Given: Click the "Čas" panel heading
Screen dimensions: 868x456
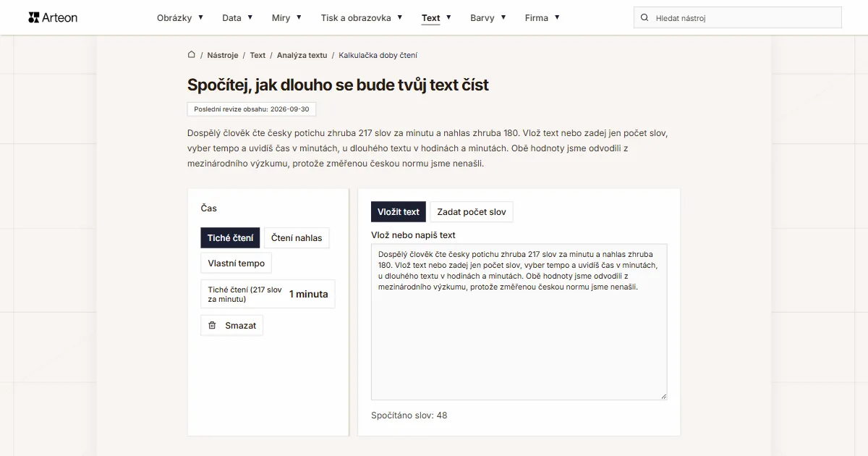Looking at the screenshot, I should coord(209,208).
